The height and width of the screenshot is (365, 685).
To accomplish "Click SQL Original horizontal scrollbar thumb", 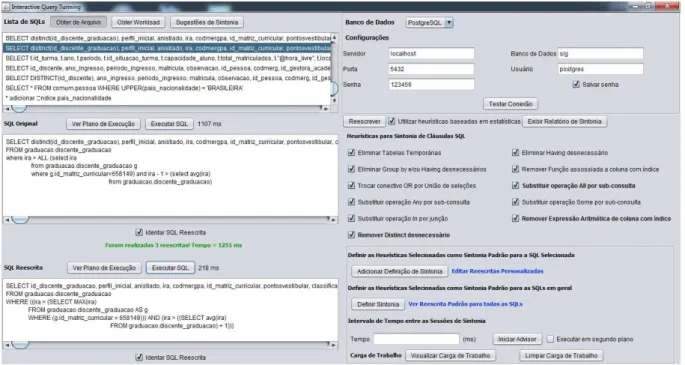I will [x=20, y=219].
